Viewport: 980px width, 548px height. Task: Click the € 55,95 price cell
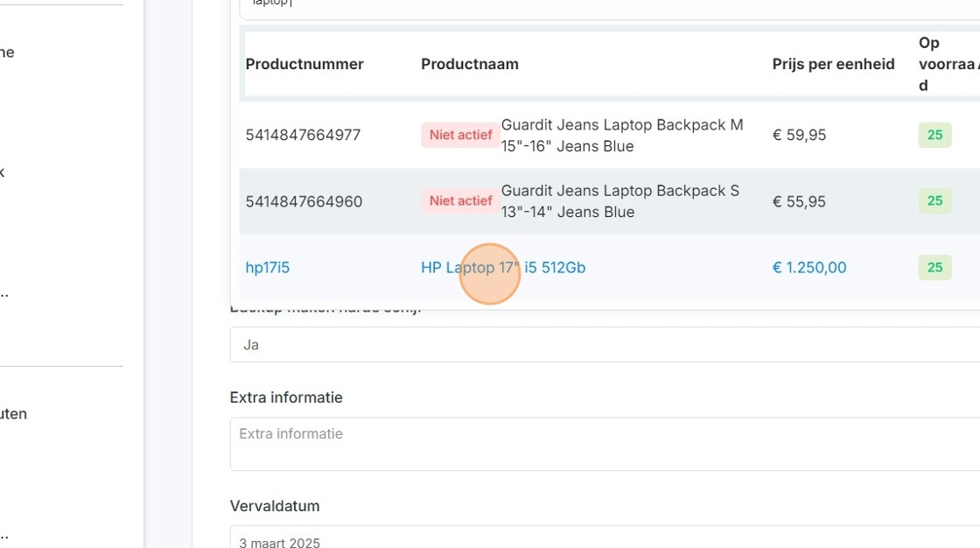coord(799,201)
